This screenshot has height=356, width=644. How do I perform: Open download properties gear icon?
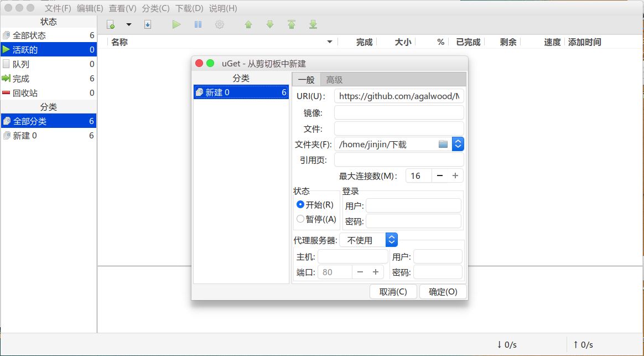click(220, 25)
